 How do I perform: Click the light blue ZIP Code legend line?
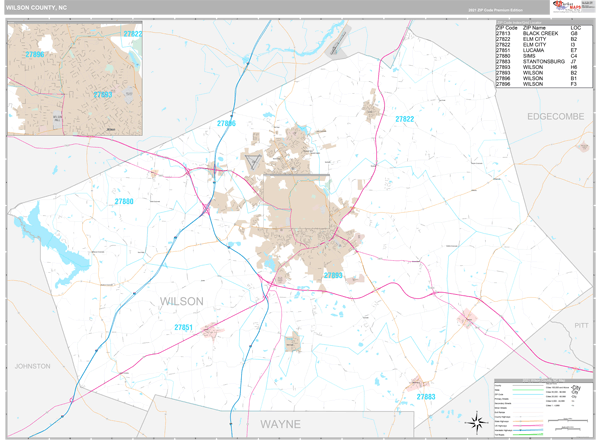point(528,394)
